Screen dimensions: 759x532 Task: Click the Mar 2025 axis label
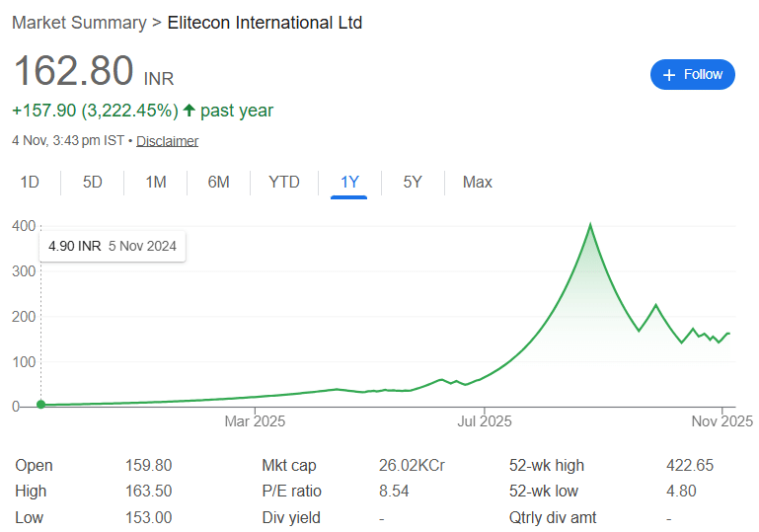(x=255, y=421)
